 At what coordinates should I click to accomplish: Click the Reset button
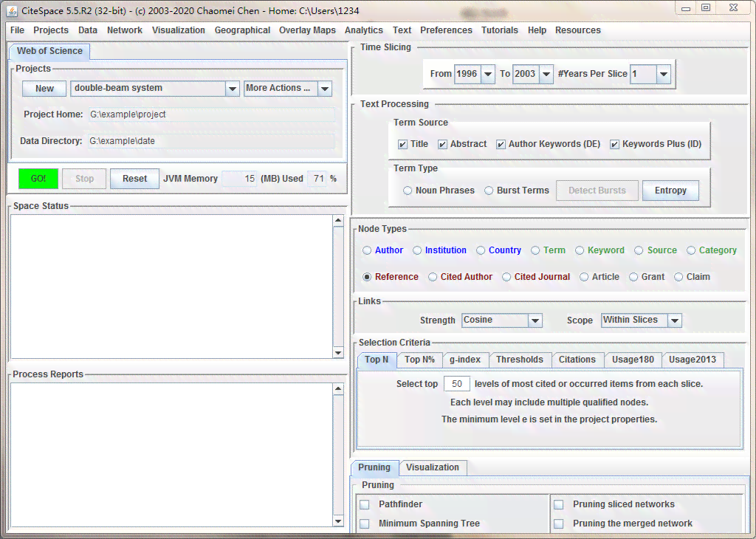coord(134,179)
